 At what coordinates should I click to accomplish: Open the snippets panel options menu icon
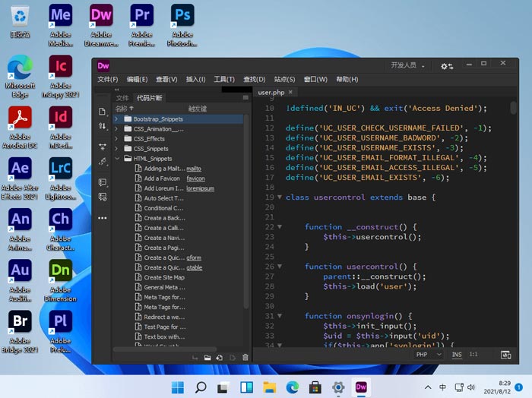point(245,98)
